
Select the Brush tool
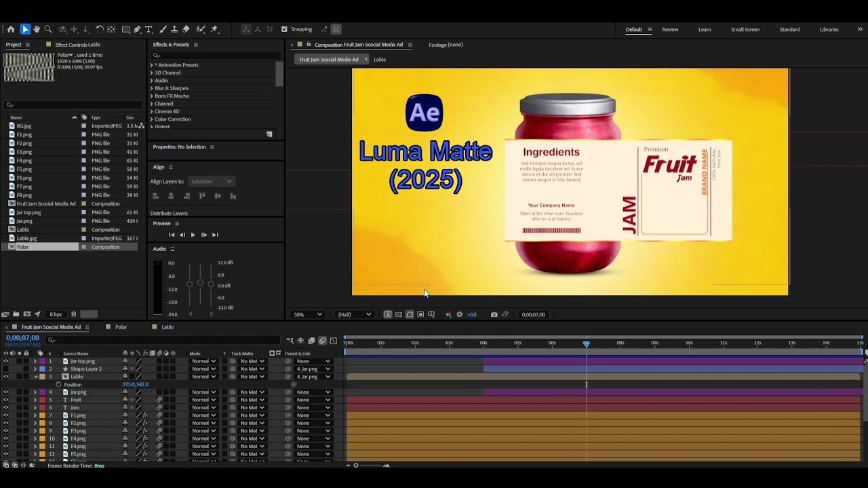pos(163,29)
